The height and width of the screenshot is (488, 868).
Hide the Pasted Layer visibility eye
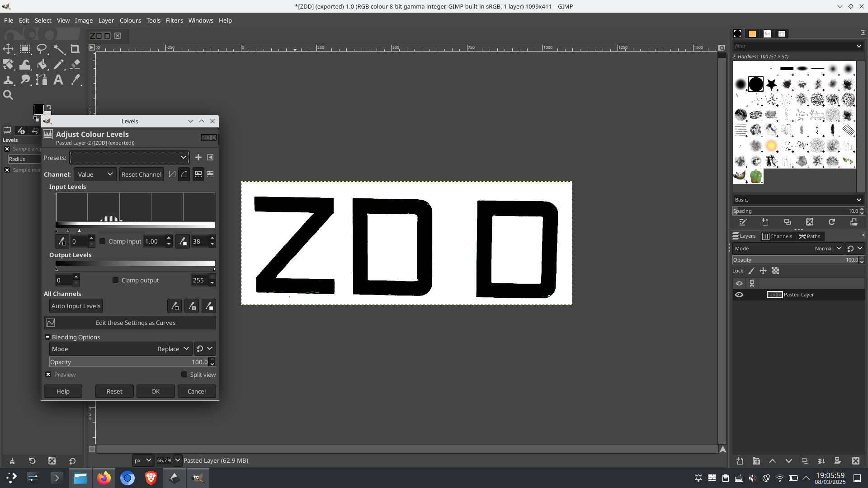tap(739, 295)
